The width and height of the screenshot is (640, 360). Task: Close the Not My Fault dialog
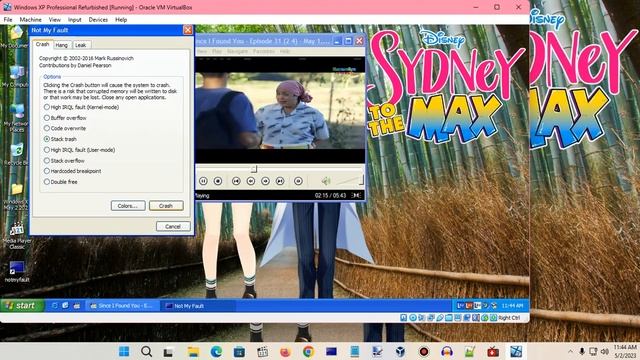tap(188, 30)
